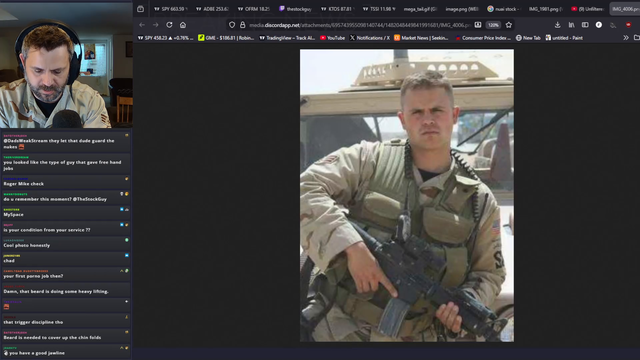Switch to the IMG_1981.png tab

(545, 9)
